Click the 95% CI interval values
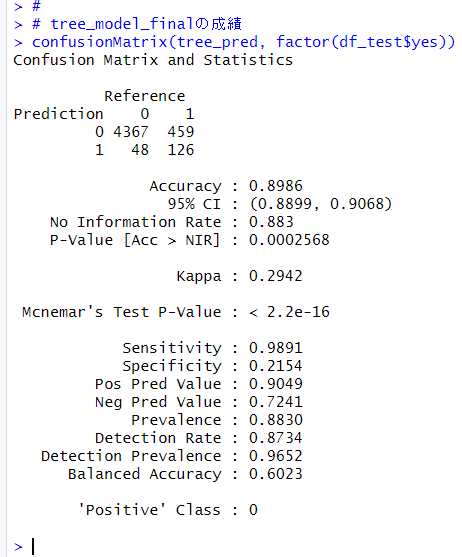 [321, 204]
